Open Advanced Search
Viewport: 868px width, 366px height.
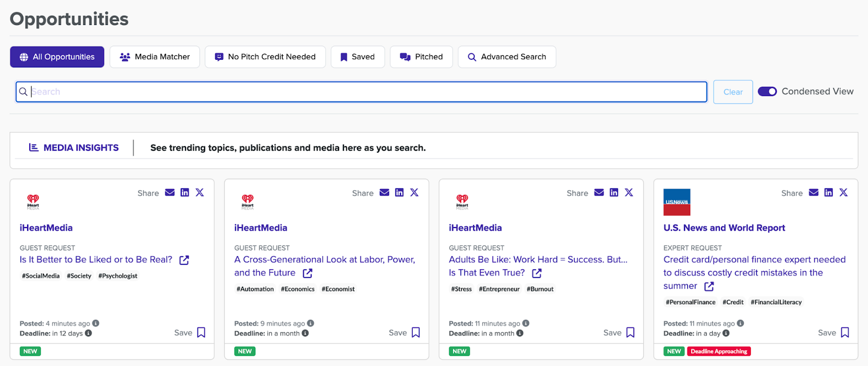point(507,57)
